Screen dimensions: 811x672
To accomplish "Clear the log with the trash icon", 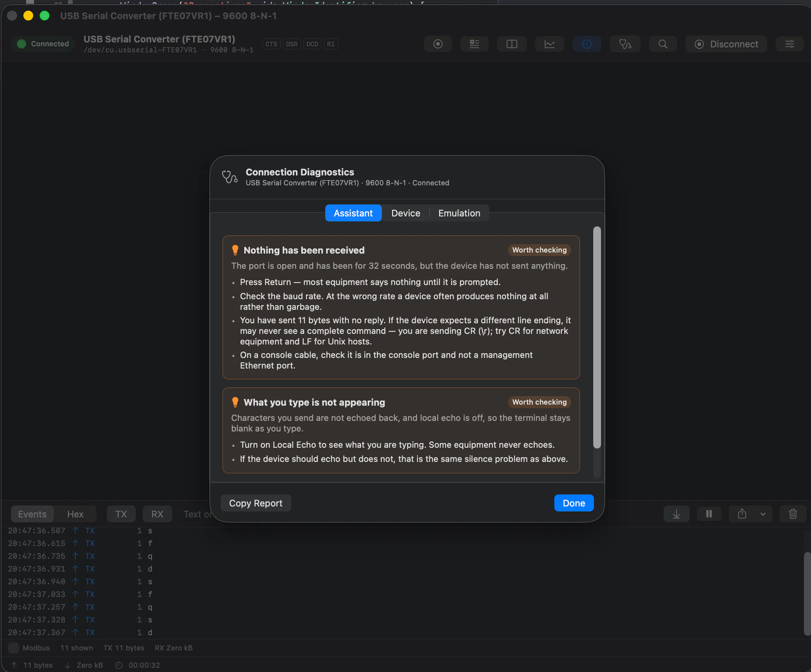I will 793,514.
